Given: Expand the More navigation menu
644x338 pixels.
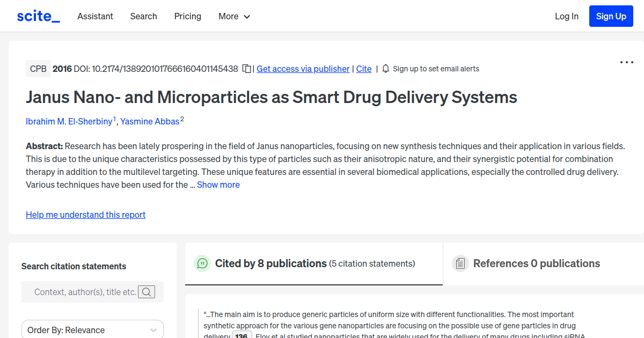Looking at the screenshot, I should [234, 16].
